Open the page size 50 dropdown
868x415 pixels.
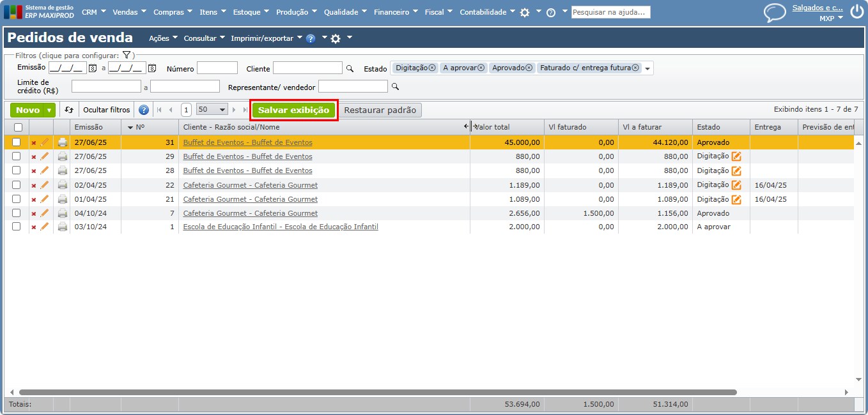tap(212, 110)
